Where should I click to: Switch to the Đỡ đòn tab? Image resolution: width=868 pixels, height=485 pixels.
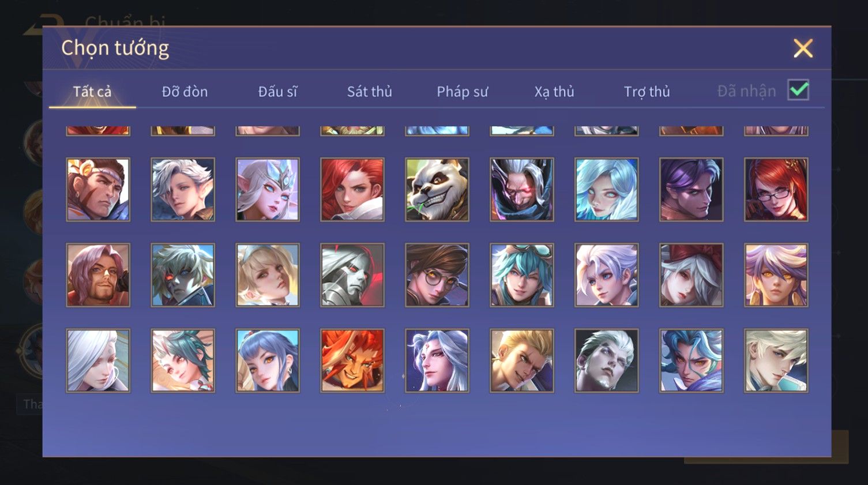(185, 92)
